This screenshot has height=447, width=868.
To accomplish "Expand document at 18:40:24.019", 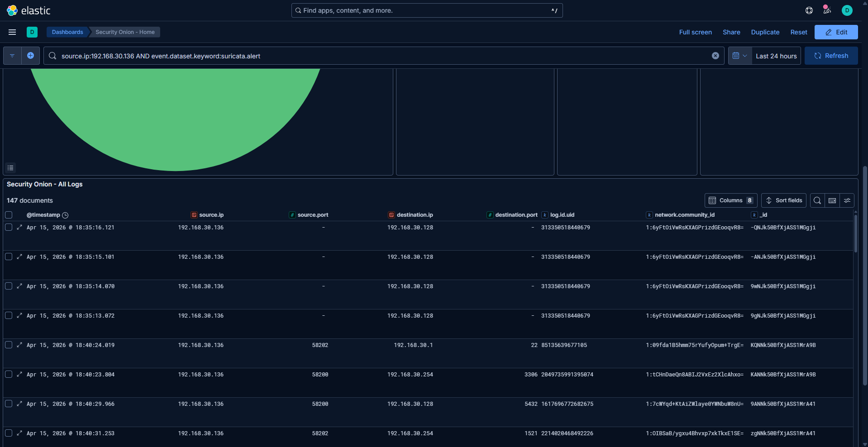I will pyautogui.click(x=19, y=345).
